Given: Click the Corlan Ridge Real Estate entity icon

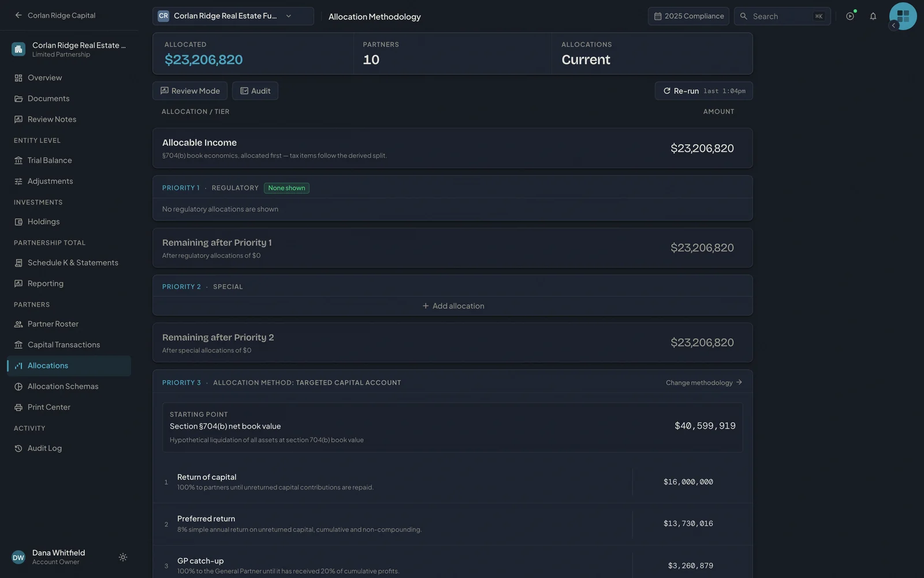Looking at the screenshot, I should pyautogui.click(x=18, y=49).
